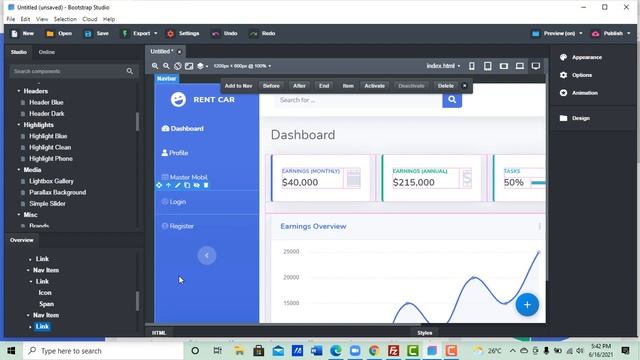Click the move handle icon under Master Mobil

tap(159, 185)
